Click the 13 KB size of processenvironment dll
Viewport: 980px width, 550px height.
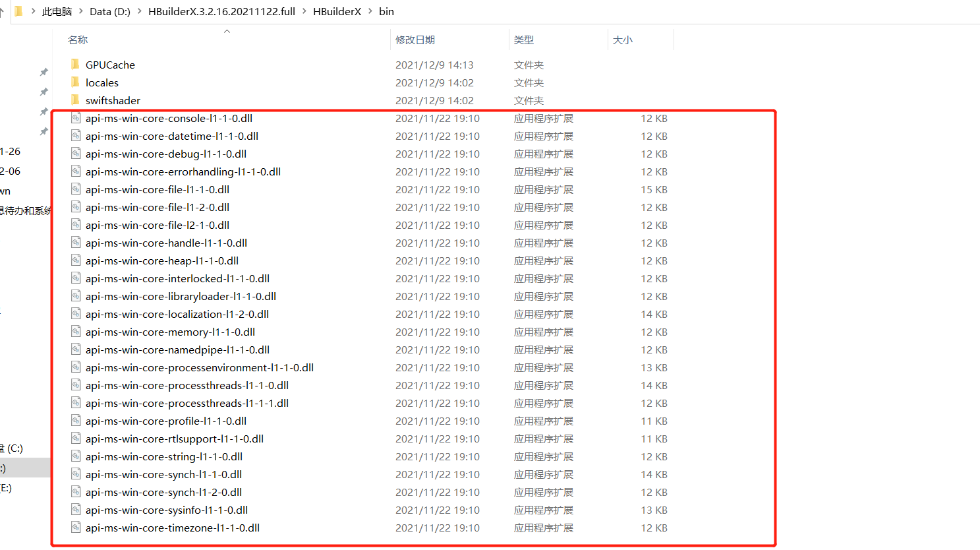(654, 367)
